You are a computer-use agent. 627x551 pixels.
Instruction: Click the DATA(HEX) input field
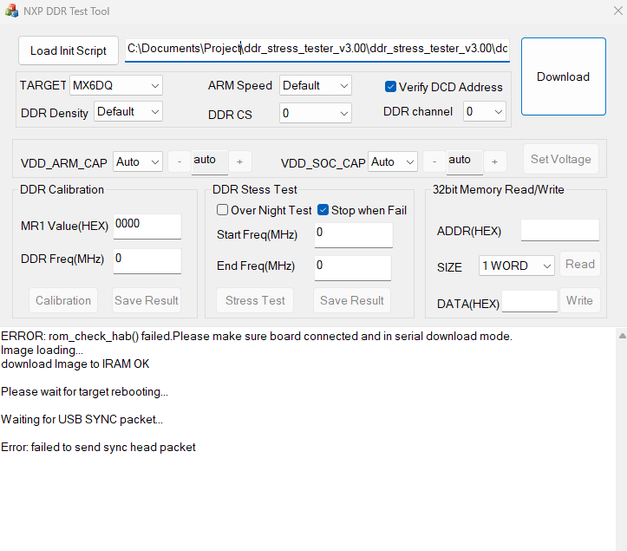(529, 301)
